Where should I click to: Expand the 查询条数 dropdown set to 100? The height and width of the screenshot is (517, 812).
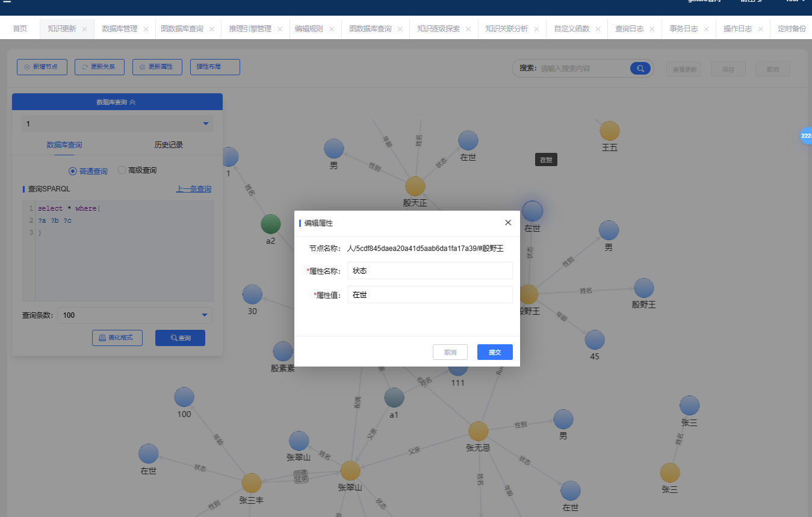134,315
